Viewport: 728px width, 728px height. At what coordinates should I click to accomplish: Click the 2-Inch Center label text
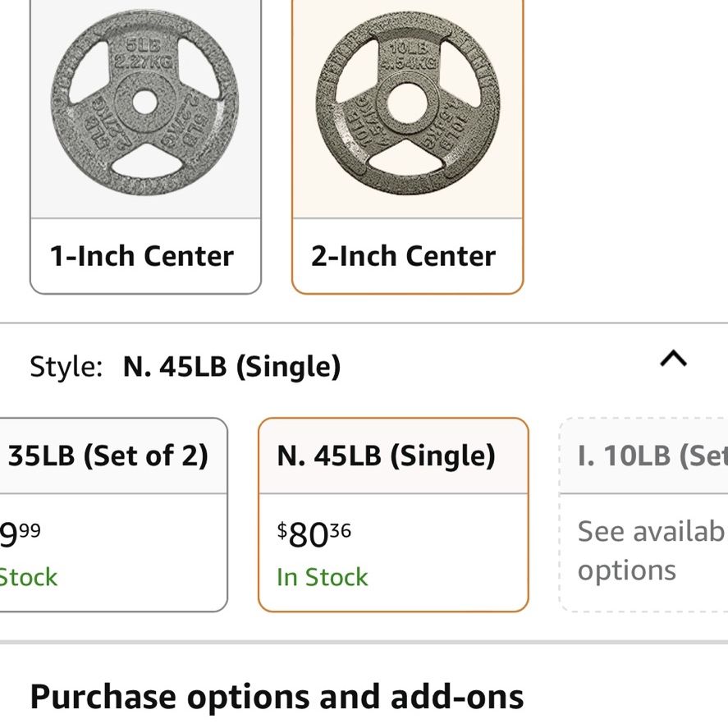(404, 256)
